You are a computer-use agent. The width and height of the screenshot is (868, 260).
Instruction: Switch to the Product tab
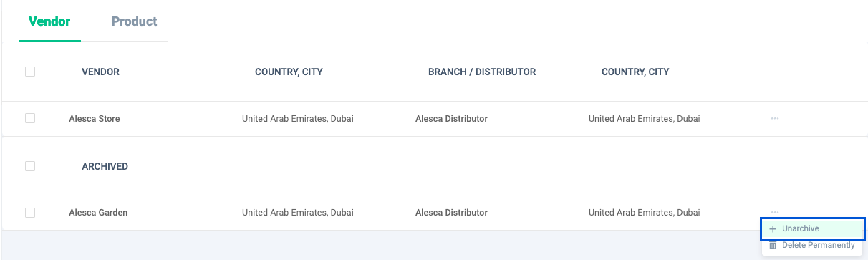coord(134,21)
